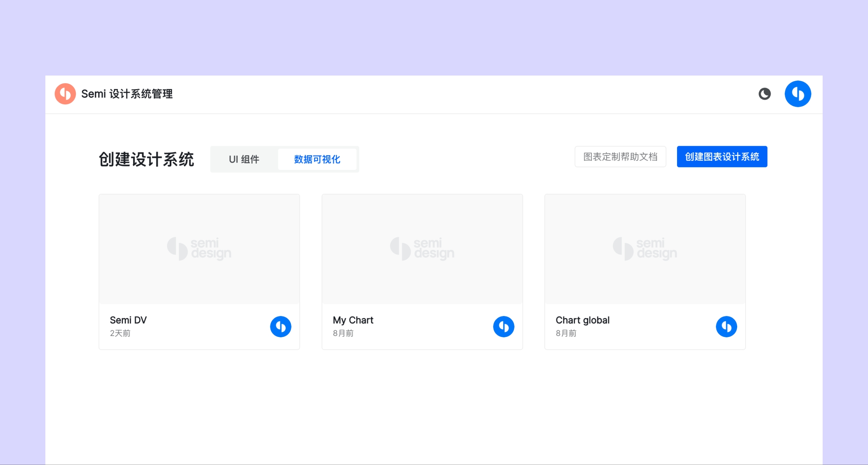Click the orange Semi logo icon
868x465 pixels.
coord(65,94)
